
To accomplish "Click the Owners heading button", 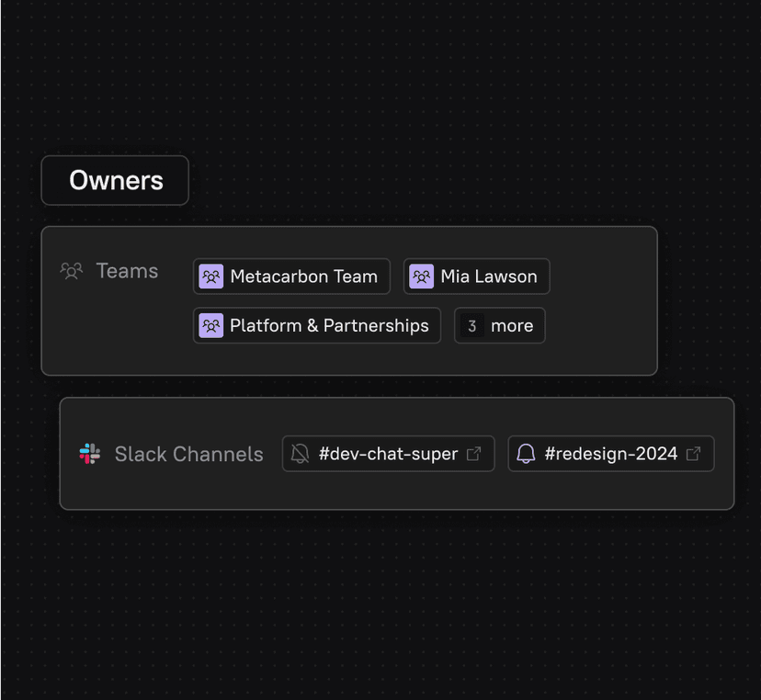I will 115,180.
